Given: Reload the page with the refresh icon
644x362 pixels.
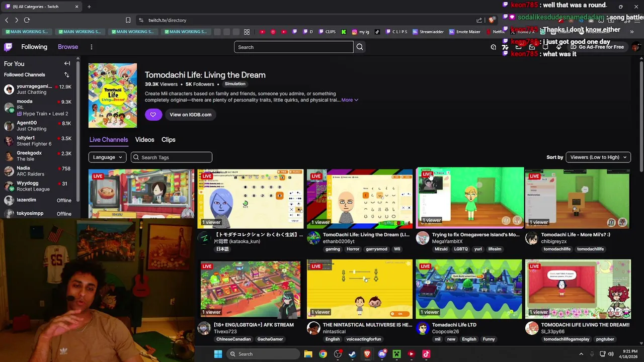Looking at the screenshot, I should pos(27,20).
